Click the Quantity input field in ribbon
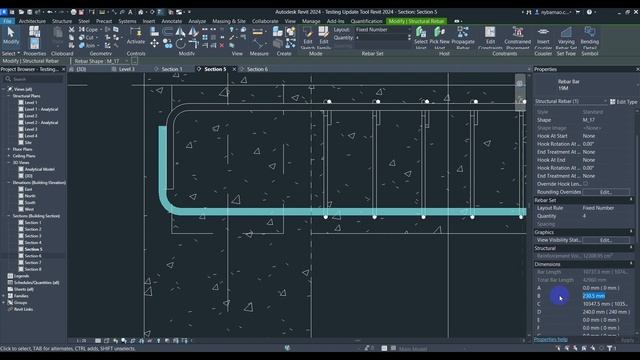 point(382,38)
